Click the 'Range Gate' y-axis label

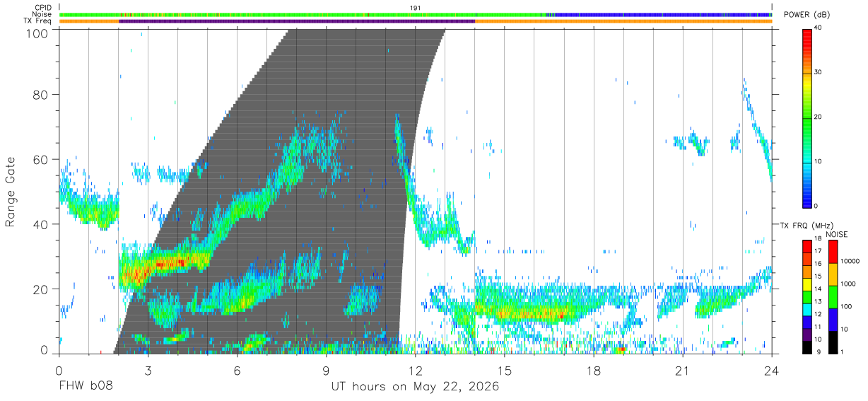tap(11, 192)
